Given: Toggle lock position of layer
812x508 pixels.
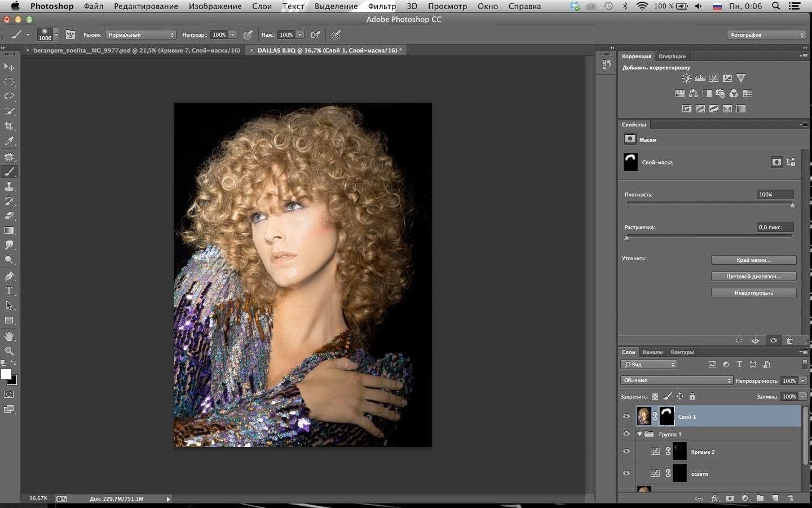Looking at the screenshot, I should click(680, 396).
